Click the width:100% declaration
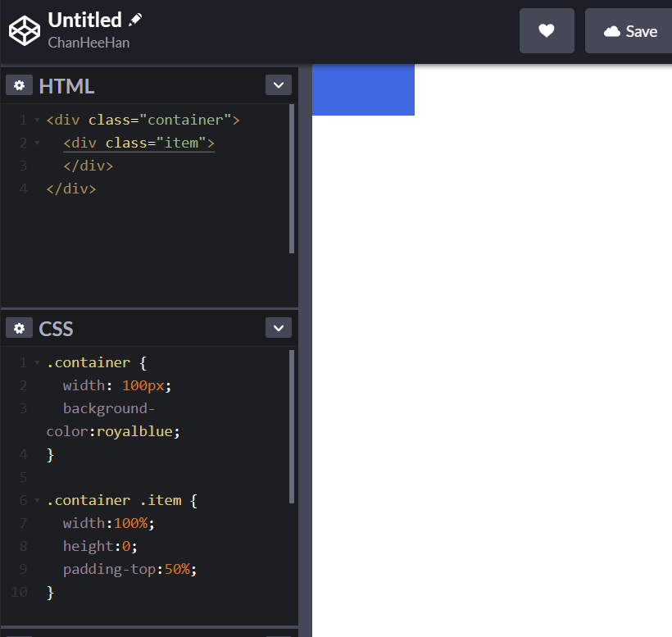This screenshot has width=672, height=637. coord(109,523)
